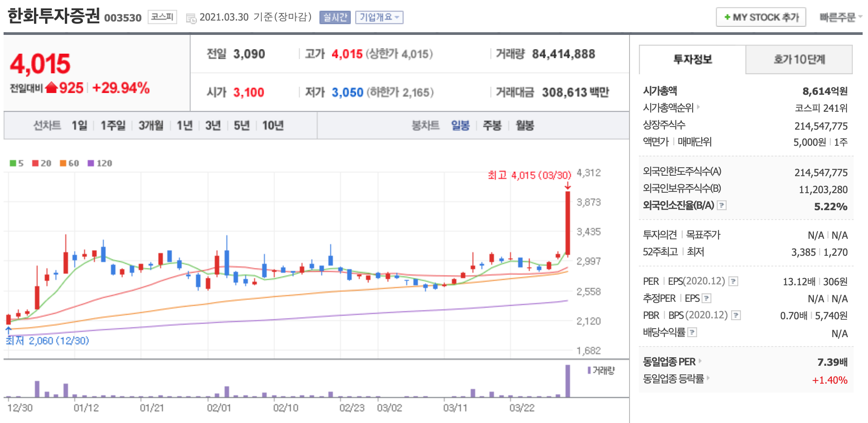This screenshot has width=868, height=423.
Task: Select the 1주일 line chart
Action: (113, 125)
